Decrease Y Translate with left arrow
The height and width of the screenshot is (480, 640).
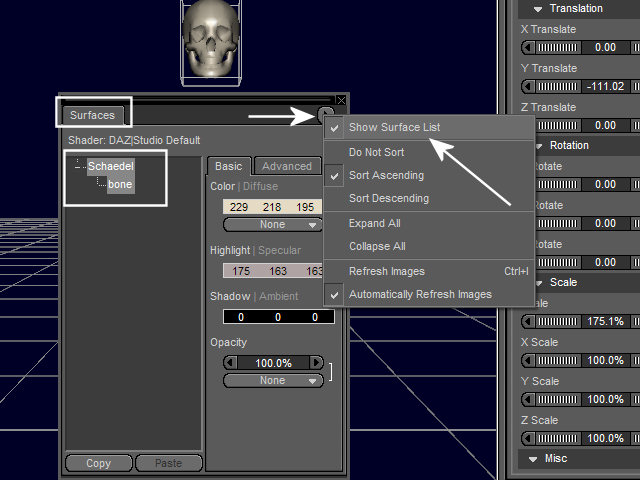tap(529, 87)
